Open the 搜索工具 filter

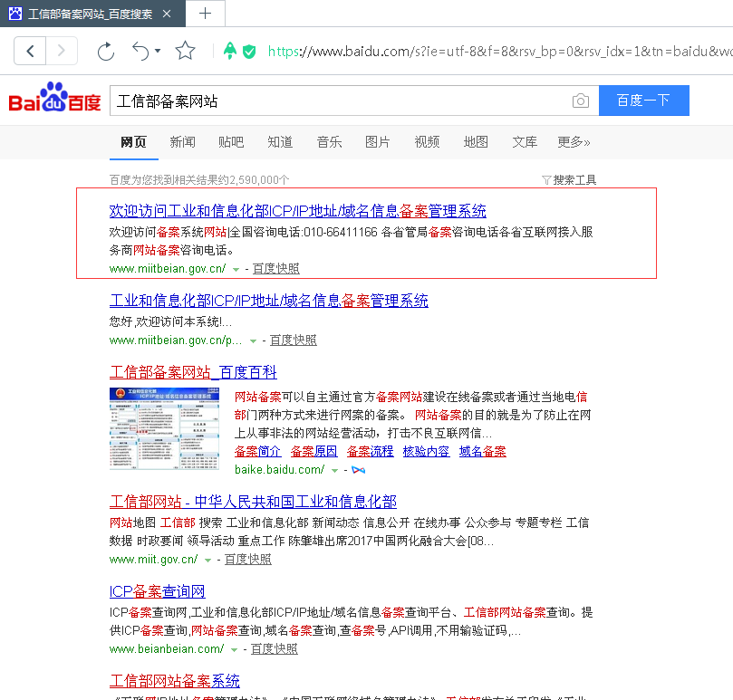[x=569, y=180]
